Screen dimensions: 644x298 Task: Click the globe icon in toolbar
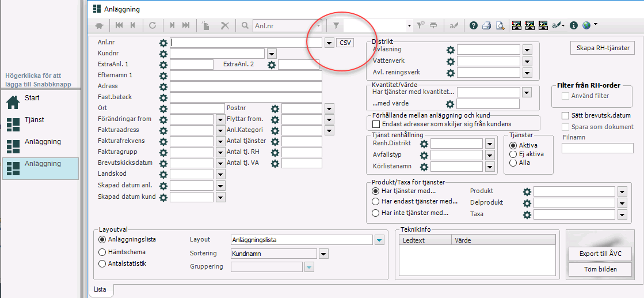pos(586,25)
